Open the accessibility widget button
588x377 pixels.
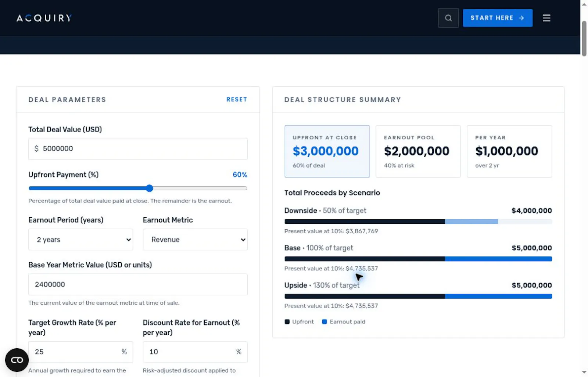(17, 360)
